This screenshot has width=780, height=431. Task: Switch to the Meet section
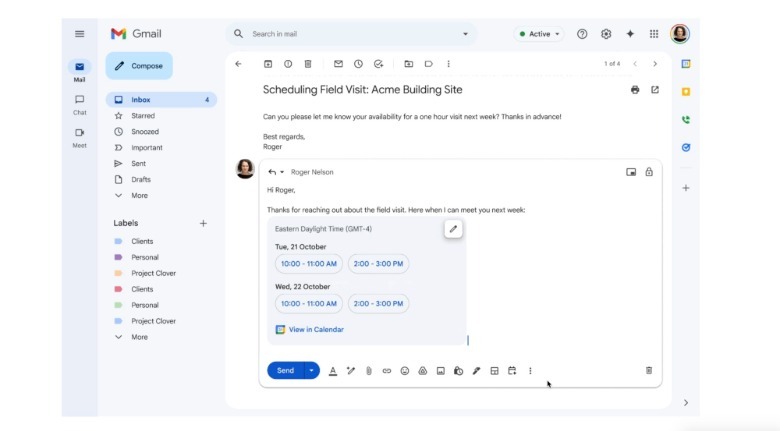80,138
